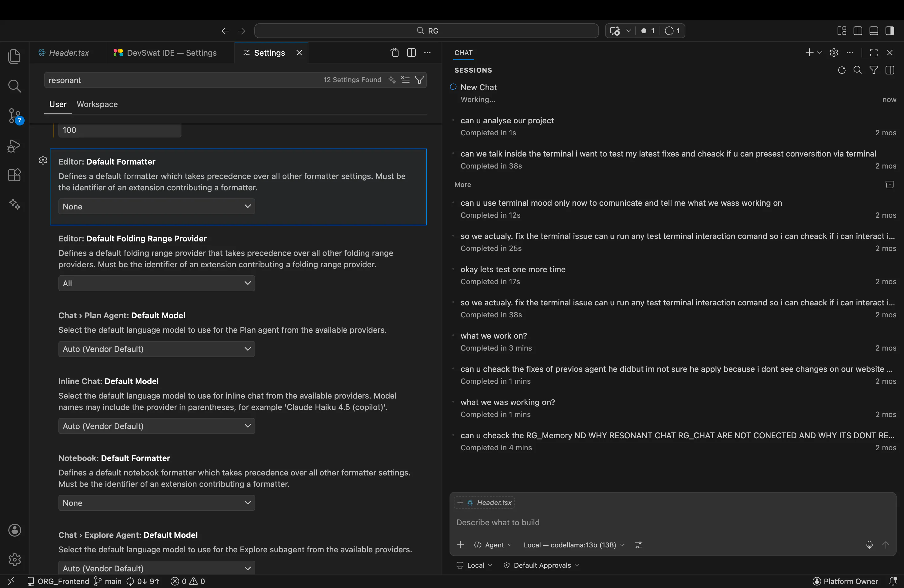Open the Manage gear in activity bar
This screenshot has width=904, height=588.
pos(14,559)
